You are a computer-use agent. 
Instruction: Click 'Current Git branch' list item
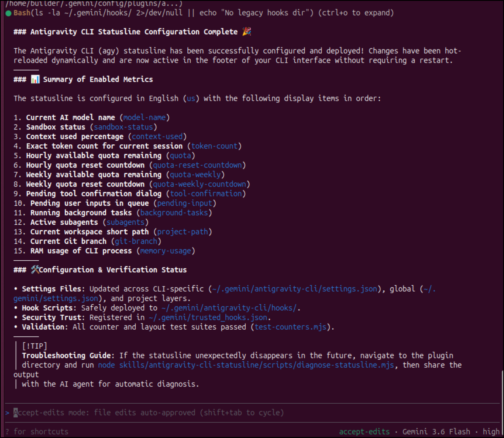coord(68,241)
